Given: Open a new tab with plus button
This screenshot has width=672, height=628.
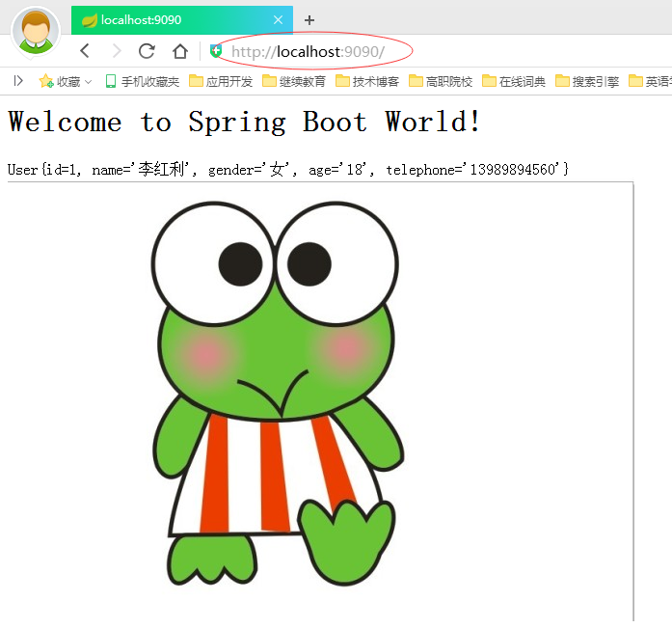Looking at the screenshot, I should tap(309, 20).
